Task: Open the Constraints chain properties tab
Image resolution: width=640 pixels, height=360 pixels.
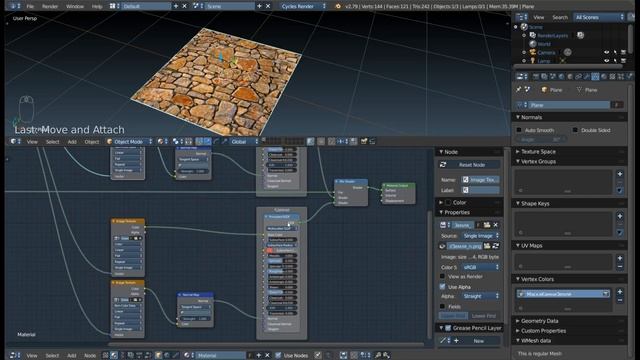Action: click(578, 76)
